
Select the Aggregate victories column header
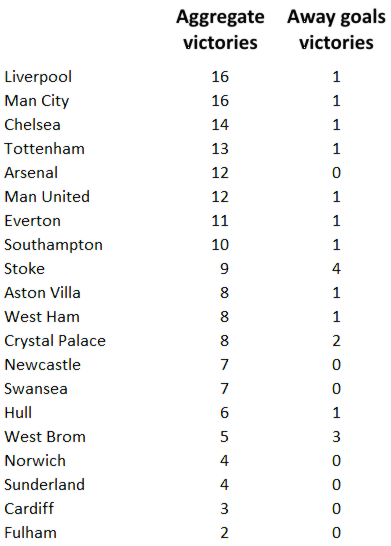pos(220,30)
